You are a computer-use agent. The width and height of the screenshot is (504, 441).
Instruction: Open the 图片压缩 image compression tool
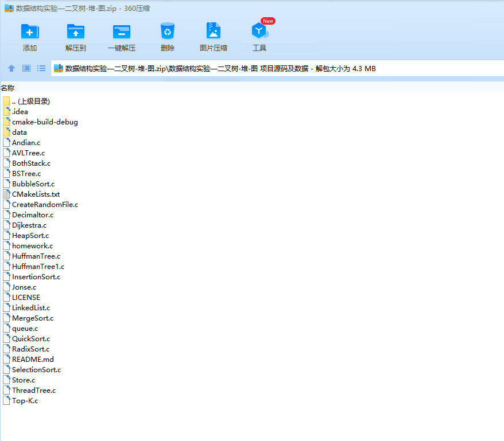pyautogui.click(x=214, y=31)
